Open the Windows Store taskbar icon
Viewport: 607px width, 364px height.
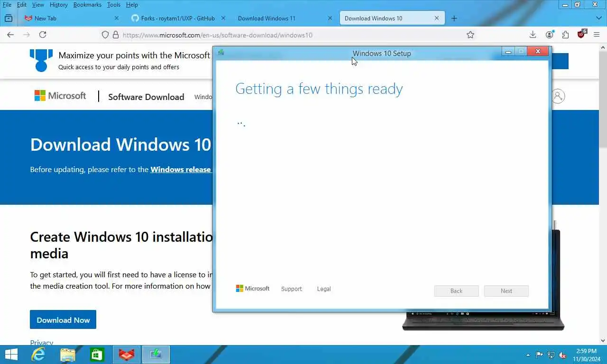point(97,355)
